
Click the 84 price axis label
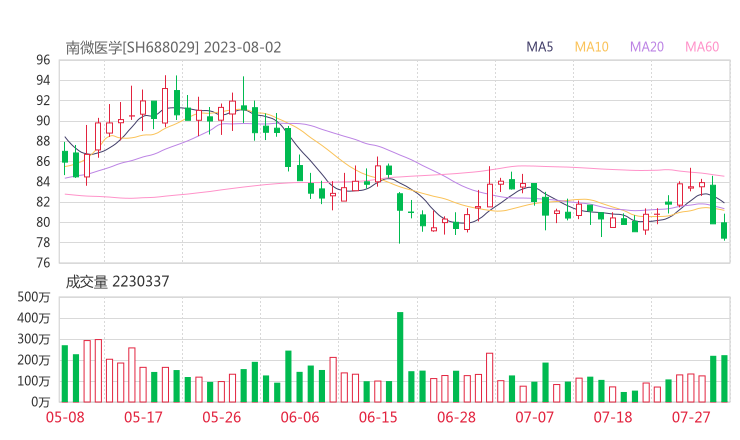point(43,182)
